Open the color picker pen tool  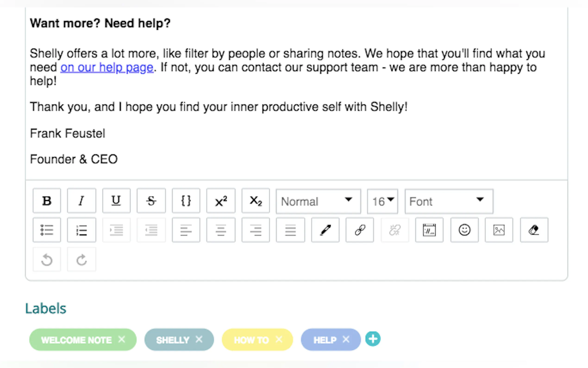click(325, 230)
